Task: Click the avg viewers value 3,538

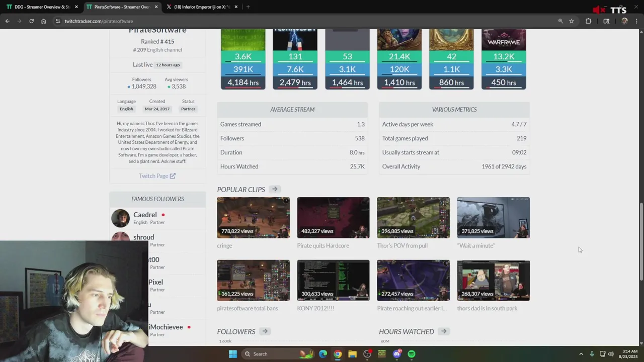Action: [178, 86]
